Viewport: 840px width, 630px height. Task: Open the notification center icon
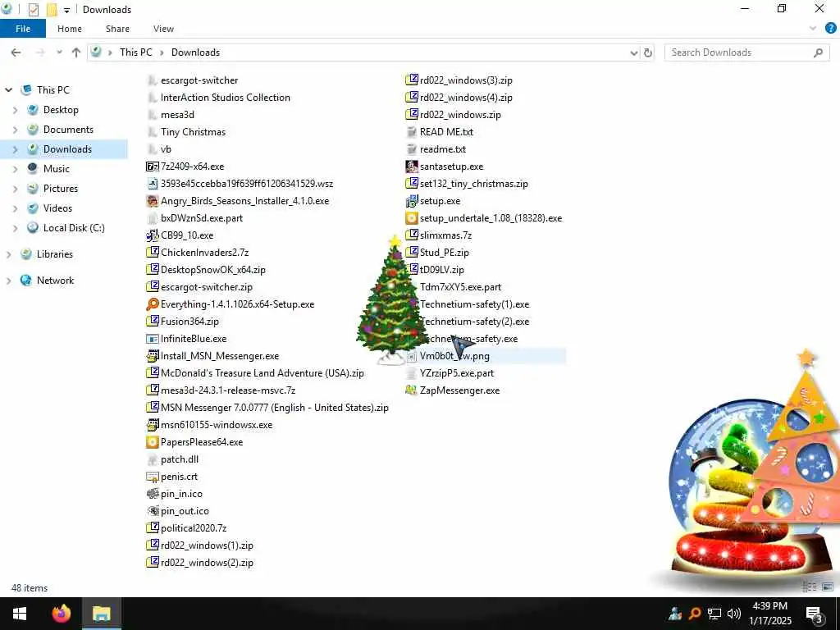click(814, 614)
